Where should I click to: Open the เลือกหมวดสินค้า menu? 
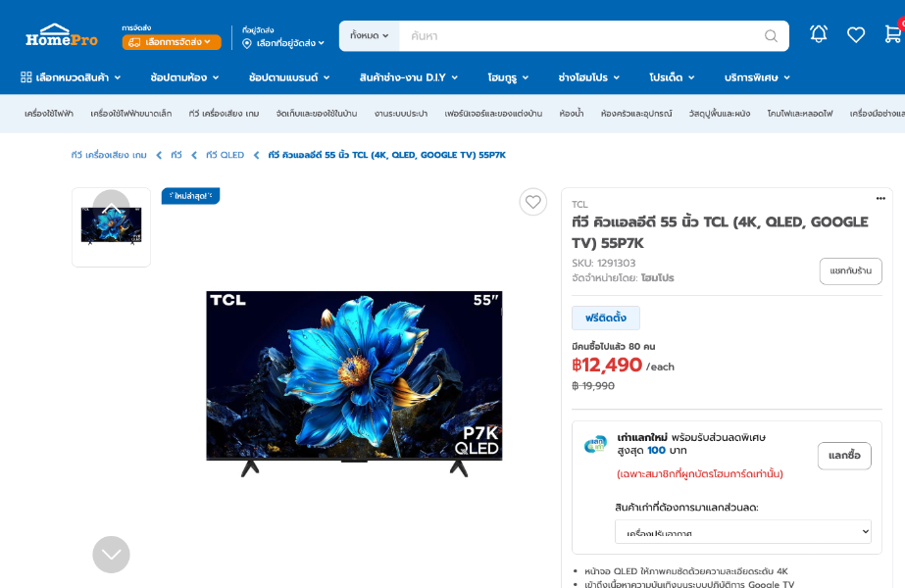pyautogui.click(x=71, y=77)
